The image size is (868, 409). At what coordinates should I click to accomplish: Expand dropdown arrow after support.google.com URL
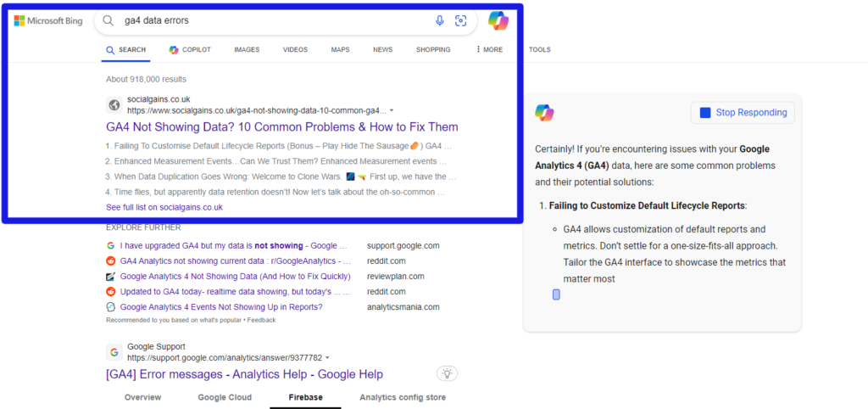327,357
